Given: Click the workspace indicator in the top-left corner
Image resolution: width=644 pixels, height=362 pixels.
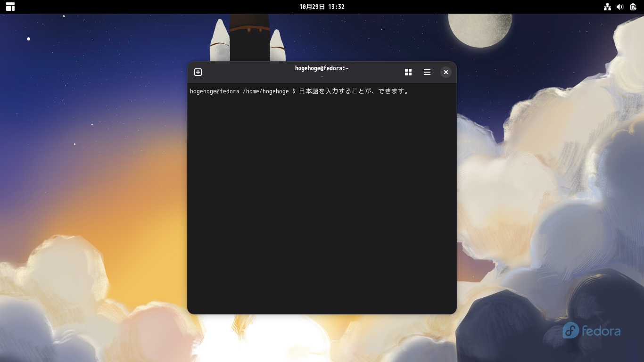Looking at the screenshot, I should (10, 7).
